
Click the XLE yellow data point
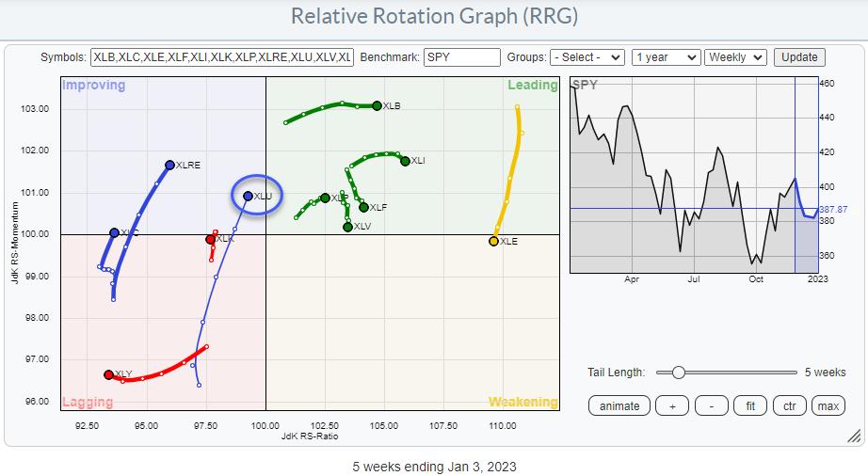click(x=493, y=242)
